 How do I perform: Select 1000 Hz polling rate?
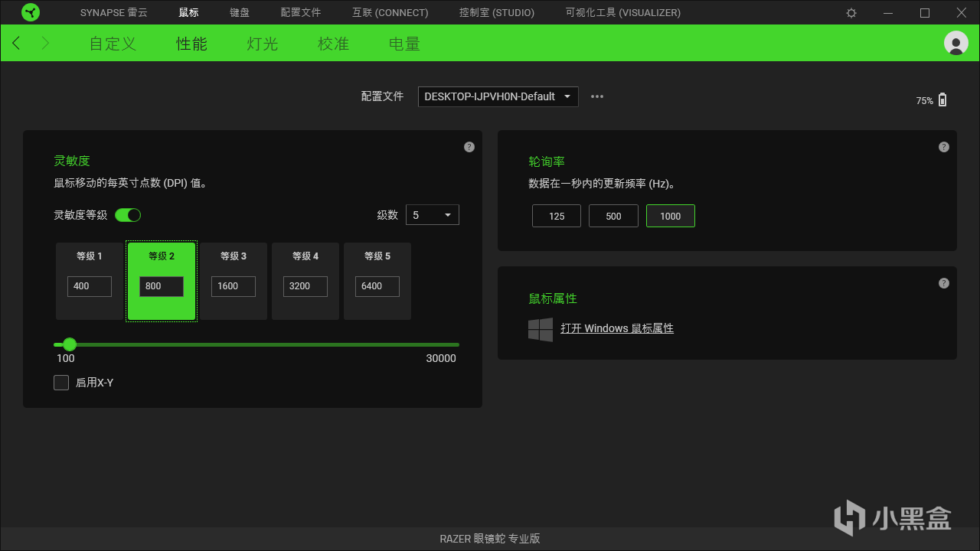coord(671,216)
